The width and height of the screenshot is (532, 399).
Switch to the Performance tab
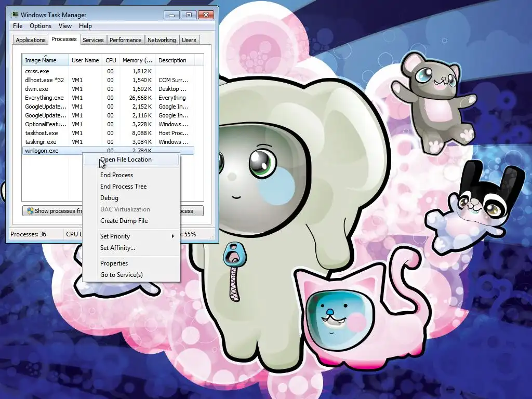pyautogui.click(x=125, y=40)
